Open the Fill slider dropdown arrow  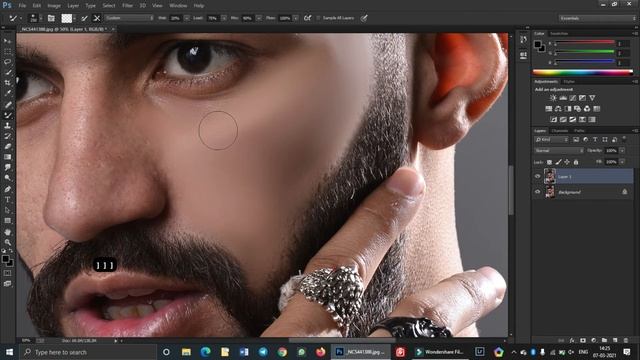click(622, 162)
